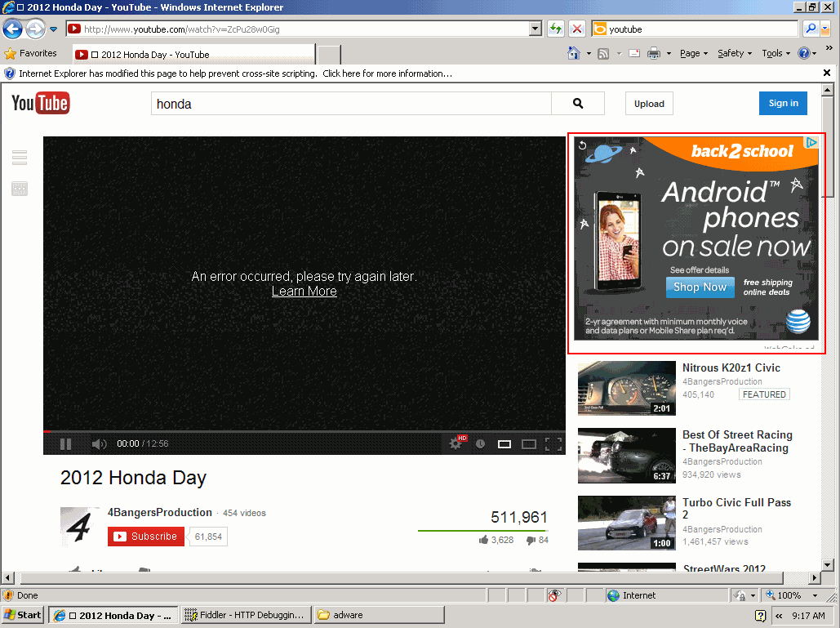Click the vertical scrollbar down arrow
Screen dimensions: 840x628
[x=828, y=565]
